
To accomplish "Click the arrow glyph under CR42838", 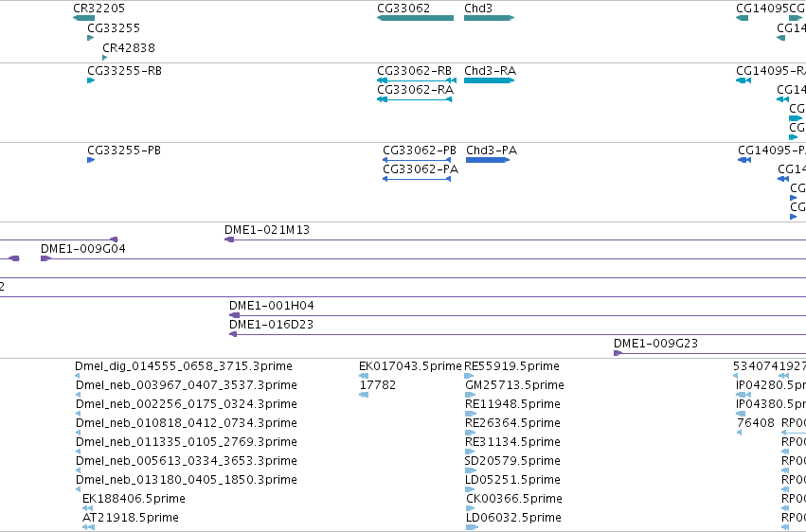I will coord(105,58).
